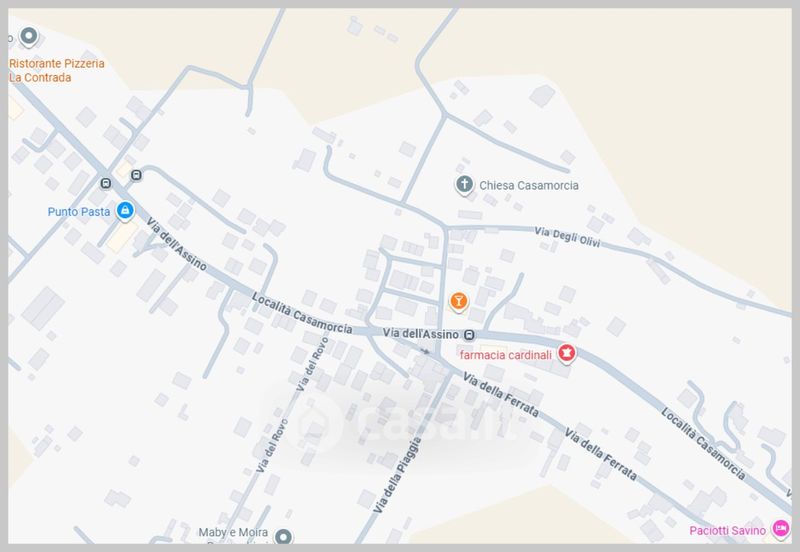Click the Casa.it watermark logo
Viewport: 800px width, 552px height.
tap(403, 421)
